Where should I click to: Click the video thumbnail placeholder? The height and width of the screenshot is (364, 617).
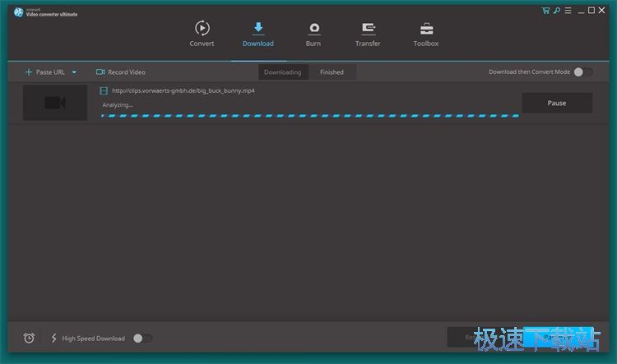pyautogui.click(x=54, y=103)
